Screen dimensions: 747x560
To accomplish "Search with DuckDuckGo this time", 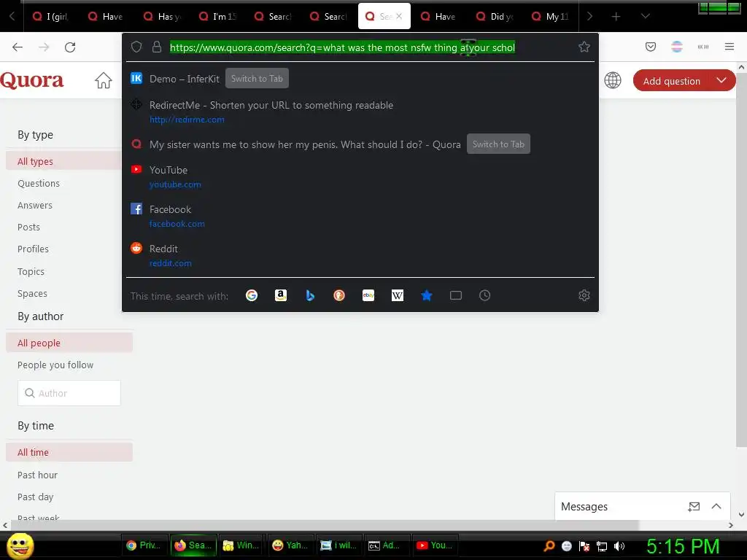I will pos(339,296).
